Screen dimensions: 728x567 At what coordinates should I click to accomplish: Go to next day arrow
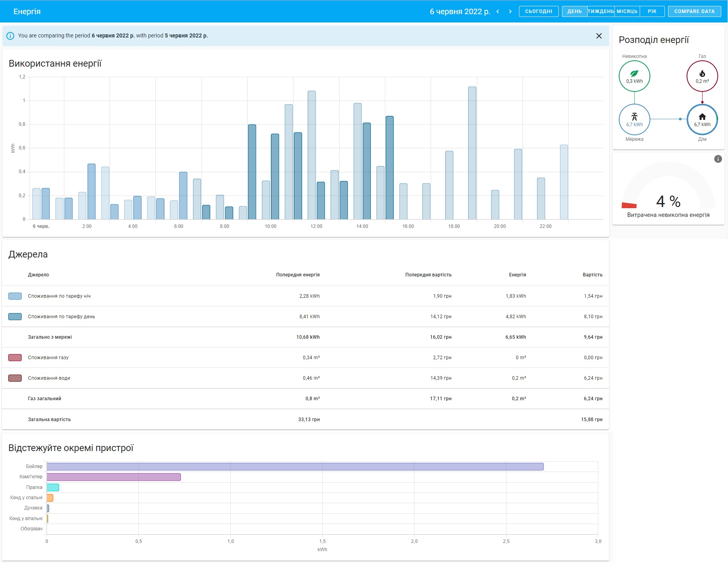coord(510,11)
